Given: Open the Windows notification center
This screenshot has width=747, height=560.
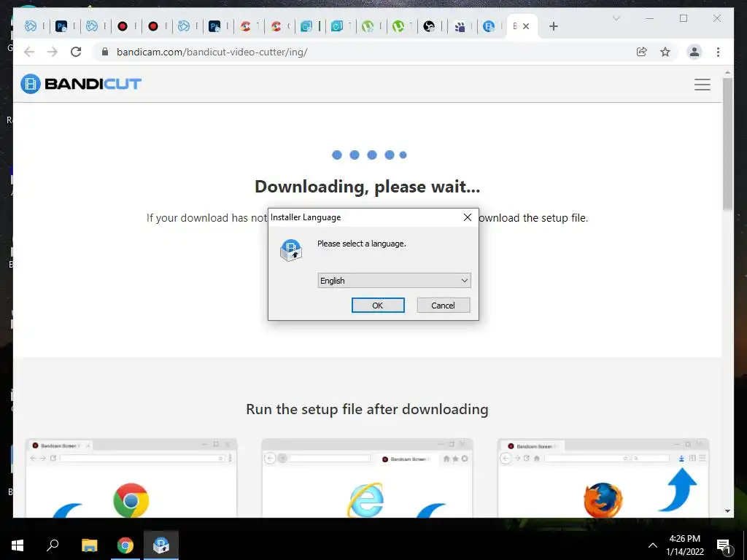Looking at the screenshot, I should (x=724, y=545).
